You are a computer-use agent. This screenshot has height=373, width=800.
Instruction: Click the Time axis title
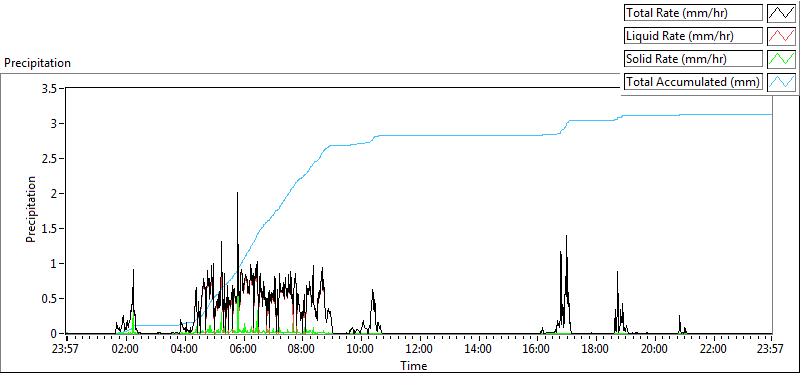pos(414,365)
